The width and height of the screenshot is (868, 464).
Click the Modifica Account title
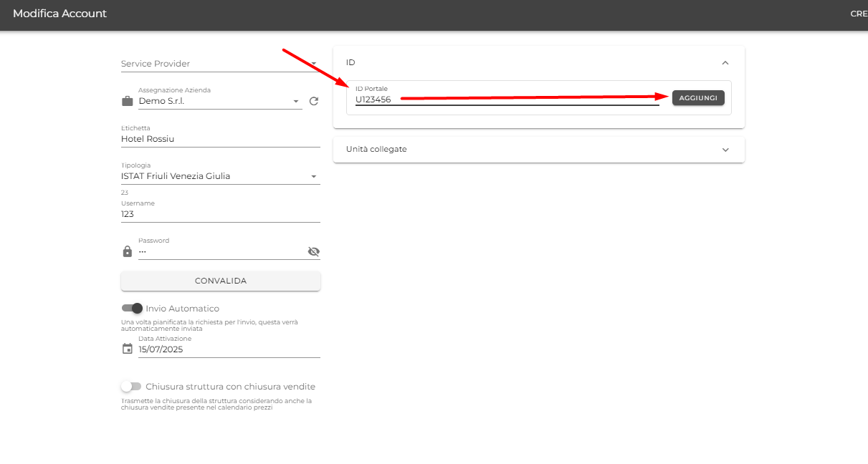pos(59,14)
